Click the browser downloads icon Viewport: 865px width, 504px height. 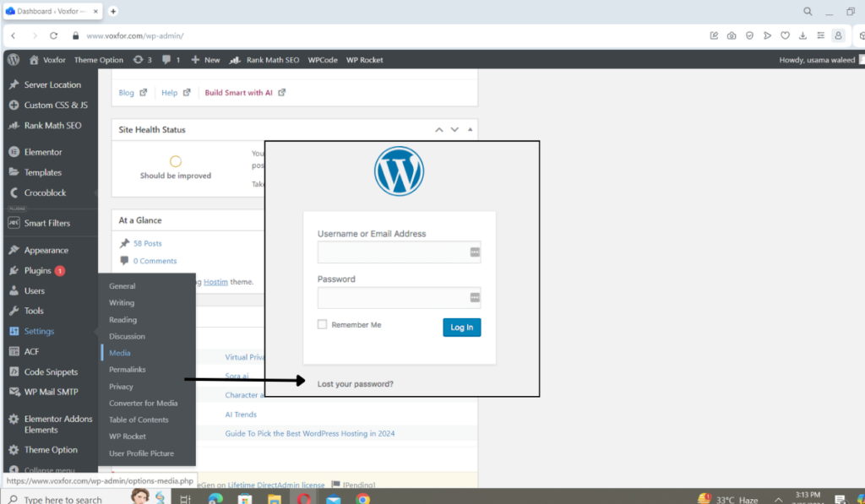pos(802,36)
